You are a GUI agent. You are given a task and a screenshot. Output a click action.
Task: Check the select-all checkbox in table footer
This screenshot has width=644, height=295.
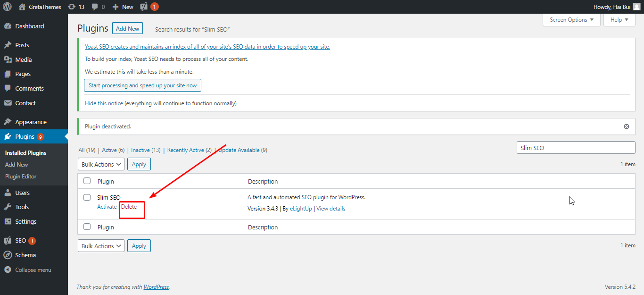tap(87, 227)
